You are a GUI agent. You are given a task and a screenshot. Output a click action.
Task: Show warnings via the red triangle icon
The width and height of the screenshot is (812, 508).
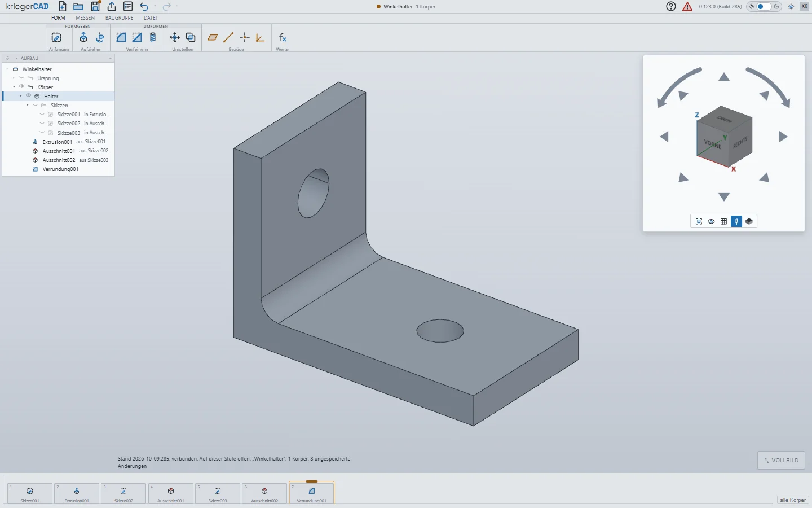(687, 7)
